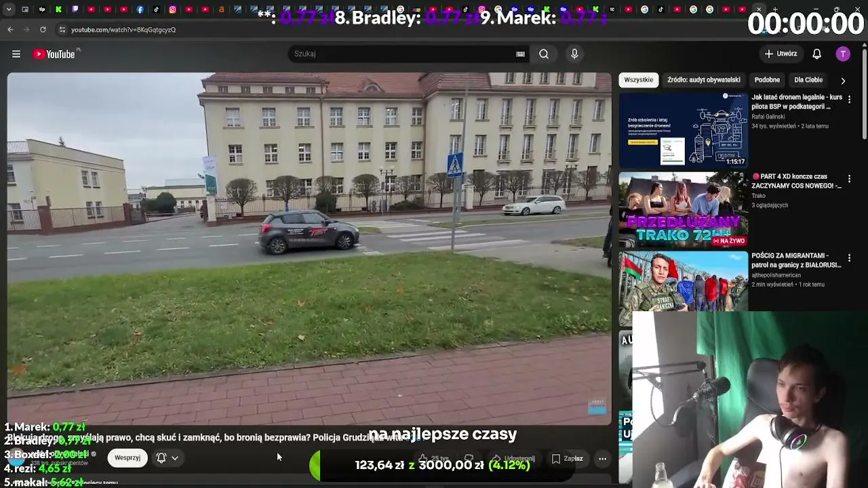Open the drone course video thumbnail
Image resolution: width=868 pixels, height=488 pixels.
point(683,129)
